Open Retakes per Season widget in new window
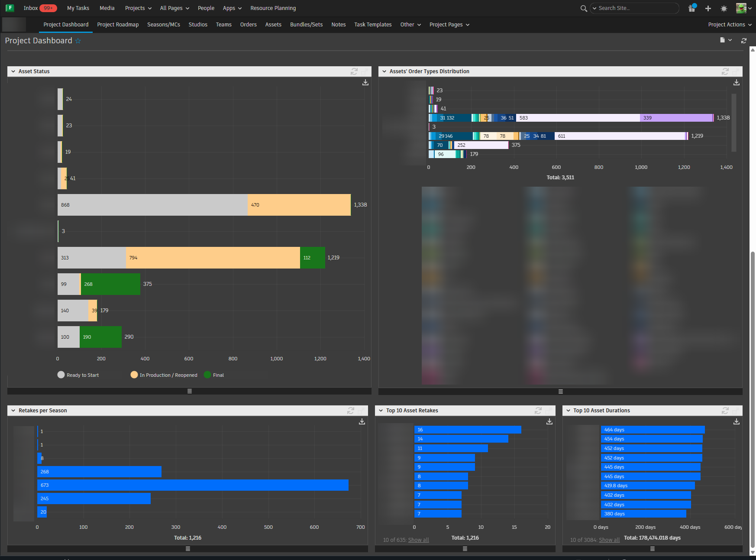The width and height of the screenshot is (756, 560). pyautogui.click(x=361, y=411)
